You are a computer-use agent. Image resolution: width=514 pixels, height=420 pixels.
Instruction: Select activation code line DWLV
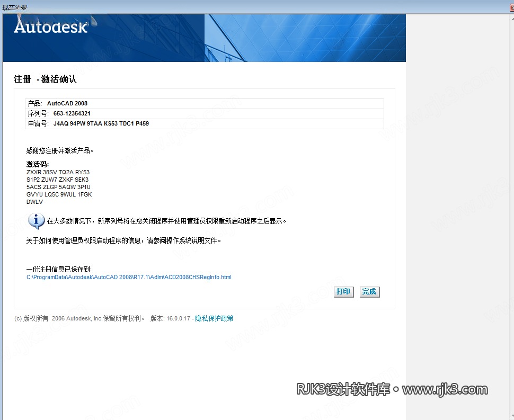35,202
